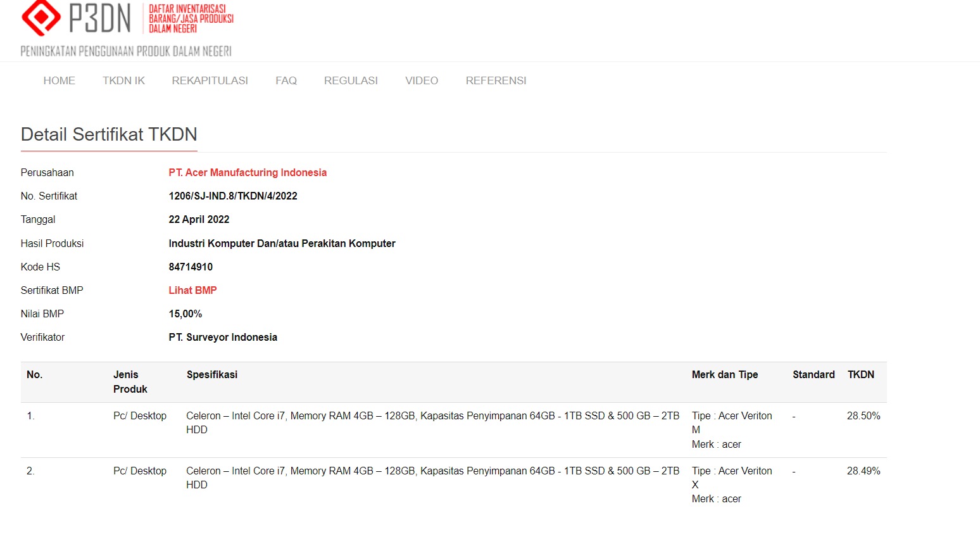
Task: Click the HS code 84714910
Action: 191,267
